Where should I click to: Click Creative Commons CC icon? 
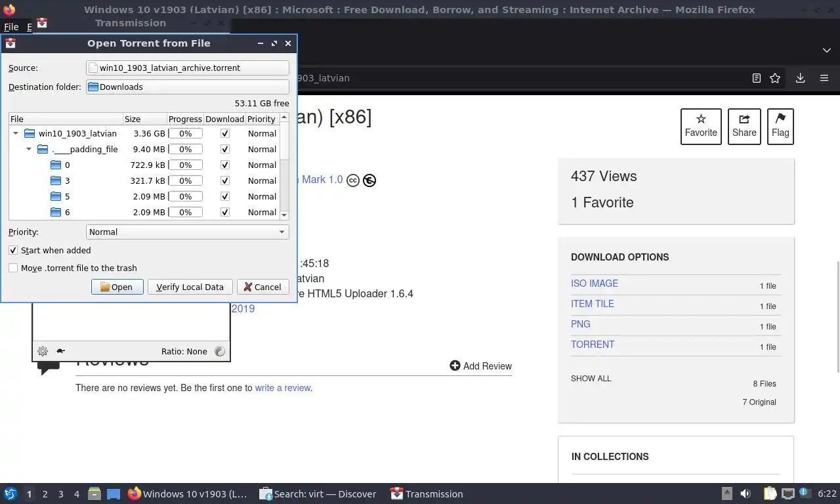(353, 180)
